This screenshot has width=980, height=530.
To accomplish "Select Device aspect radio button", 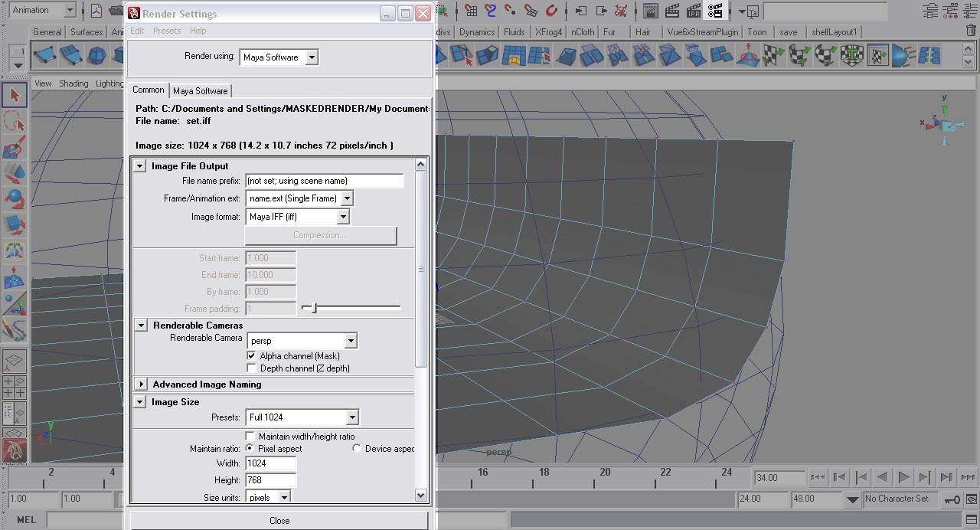I will [x=357, y=448].
